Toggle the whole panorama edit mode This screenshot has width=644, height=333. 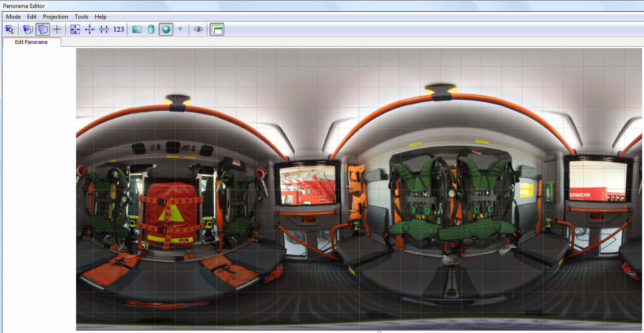coord(42,29)
